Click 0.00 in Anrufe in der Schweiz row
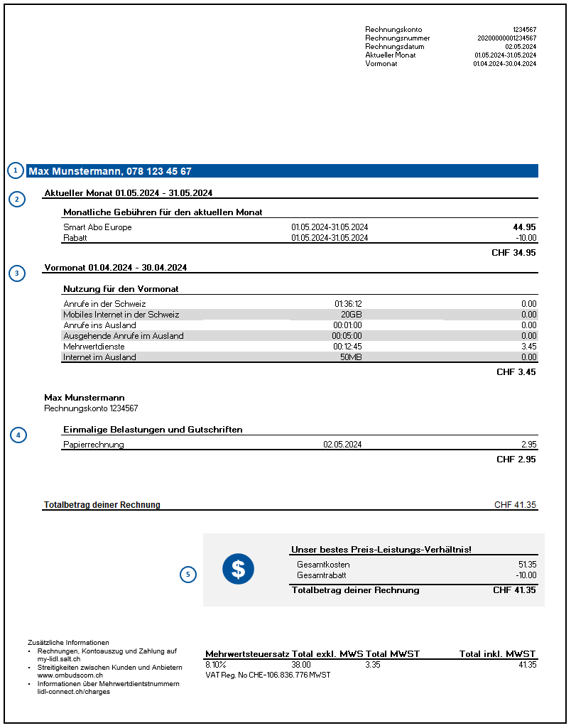 coord(529,304)
